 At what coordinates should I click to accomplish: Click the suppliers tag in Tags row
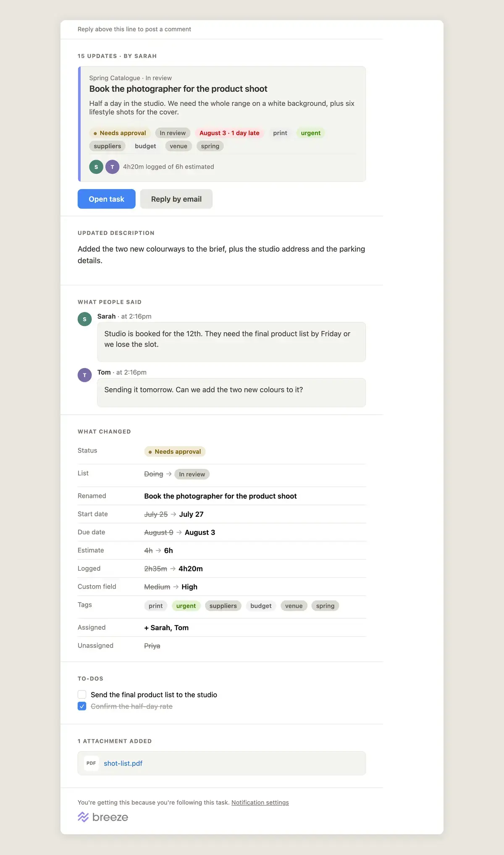(x=223, y=605)
